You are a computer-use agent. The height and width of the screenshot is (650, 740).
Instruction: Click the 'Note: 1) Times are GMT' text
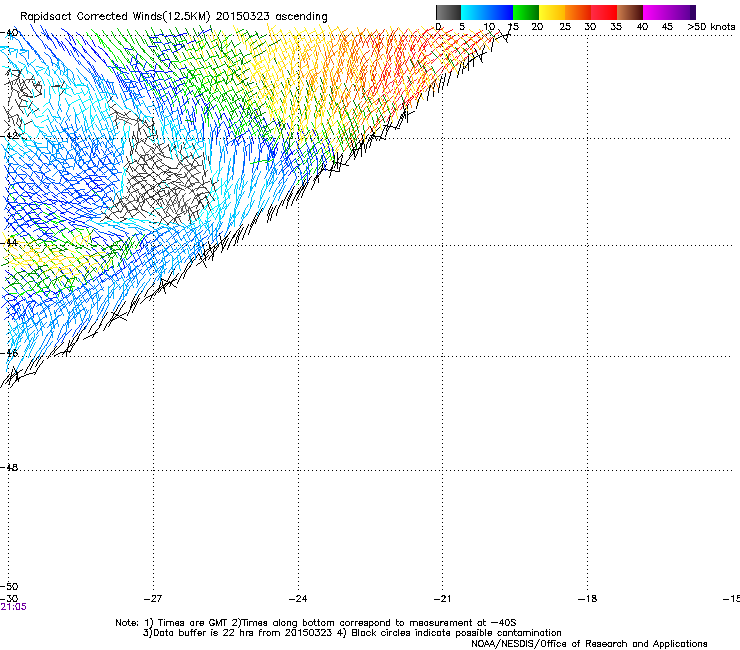tap(172, 623)
